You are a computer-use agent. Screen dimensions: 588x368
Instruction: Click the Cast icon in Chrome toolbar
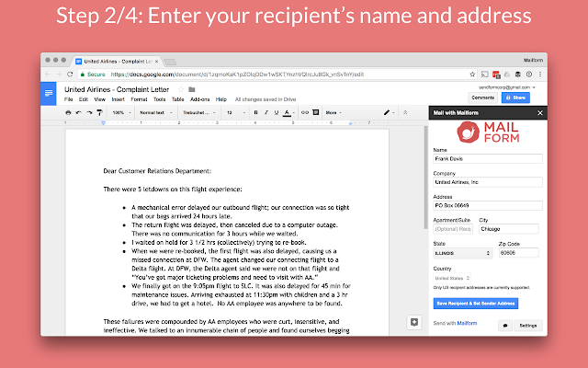[x=484, y=75]
